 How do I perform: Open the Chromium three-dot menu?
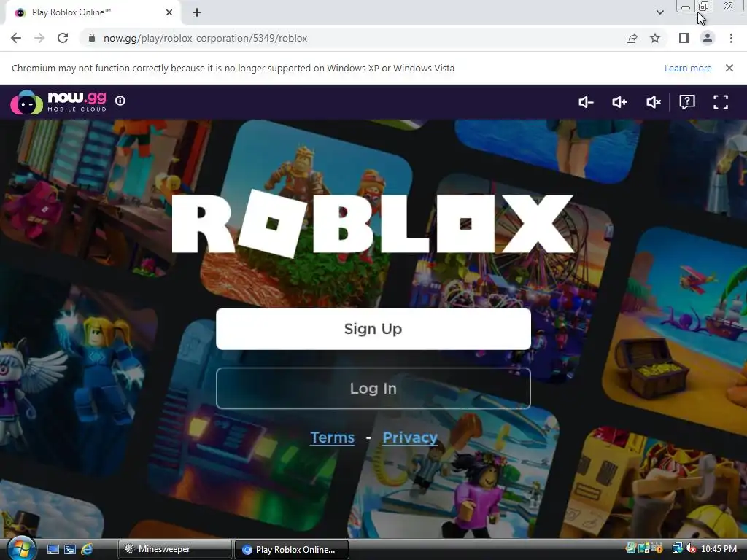click(731, 38)
